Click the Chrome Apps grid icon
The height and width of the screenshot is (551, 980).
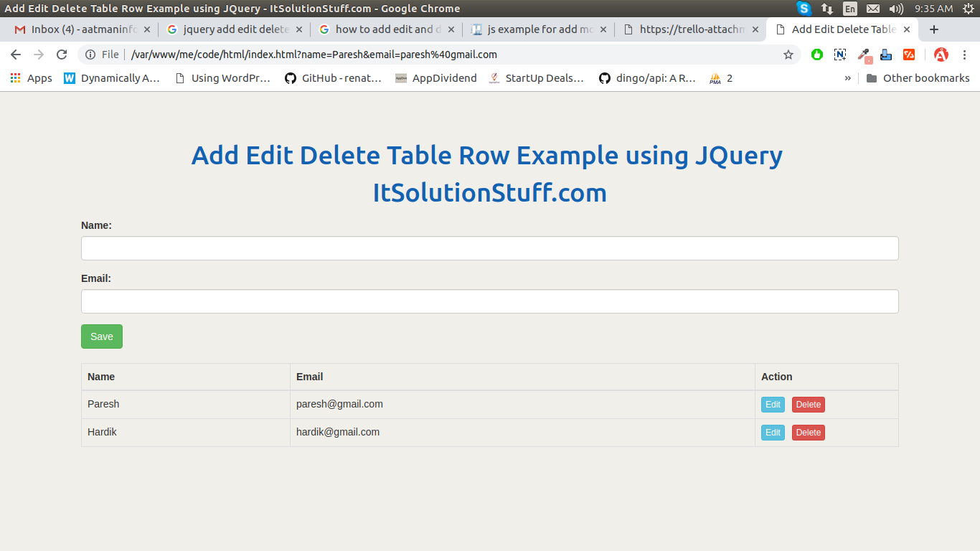pyautogui.click(x=15, y=78)
